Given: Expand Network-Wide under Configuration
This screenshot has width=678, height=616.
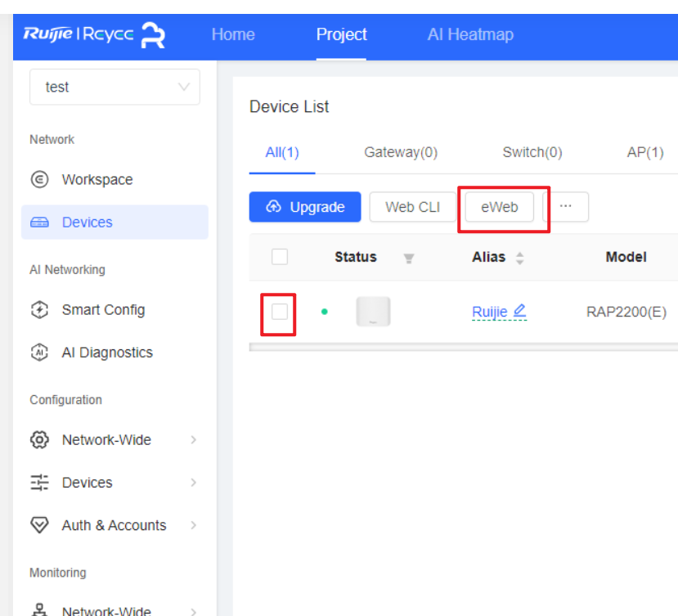Looking at the screenshot, I should pyautogui.click(x=193, y=440).
